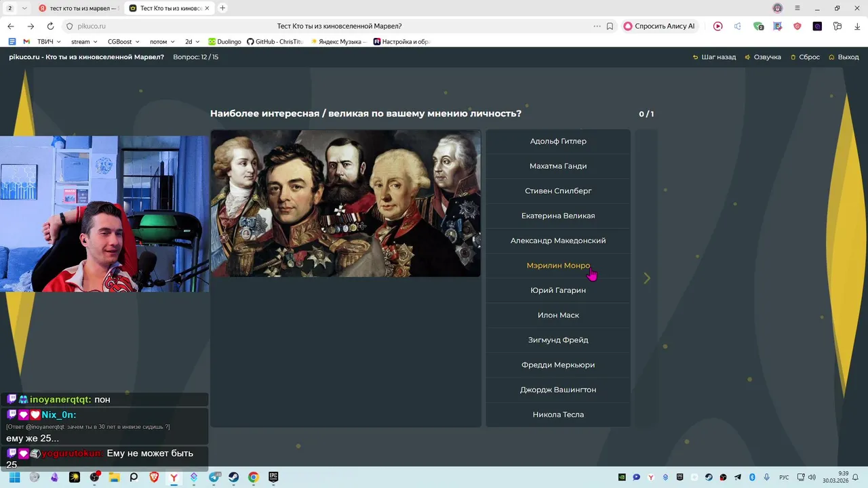The height and width of the screenshot is (488, 868).
Task: Click Сброс to reset the quiz
Action: coord(805,57)
